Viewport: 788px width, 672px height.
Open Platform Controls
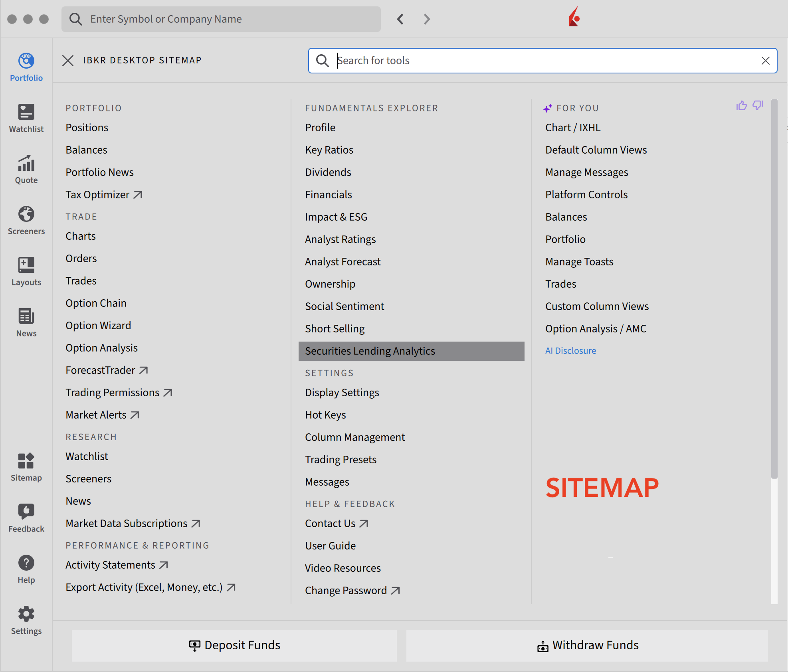click(586, 195)
